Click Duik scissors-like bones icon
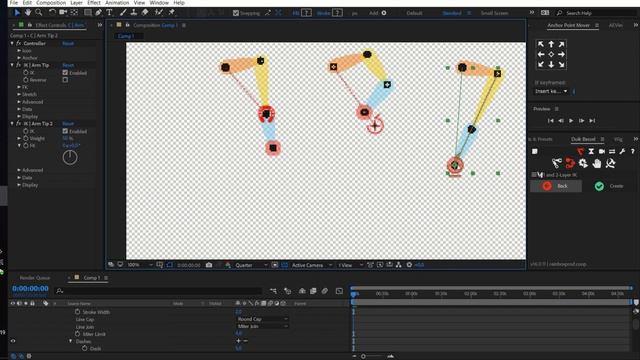Screen dimensions: 640x360 (x=557, y=163)
